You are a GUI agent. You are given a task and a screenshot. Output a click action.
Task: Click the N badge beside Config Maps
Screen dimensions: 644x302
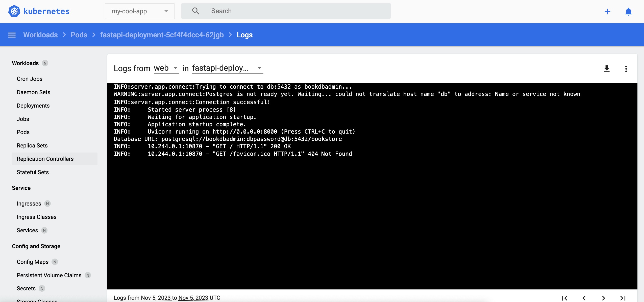pyautogui.click(x=55, y=262)
